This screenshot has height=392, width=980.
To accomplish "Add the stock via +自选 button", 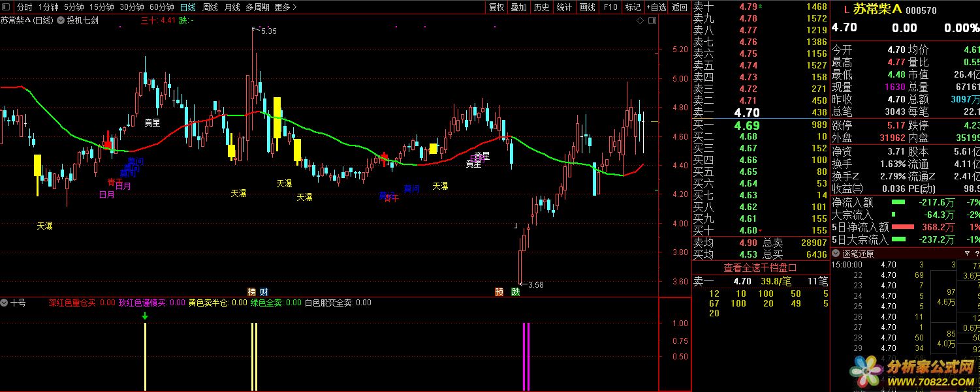I will tap(656, 7).
